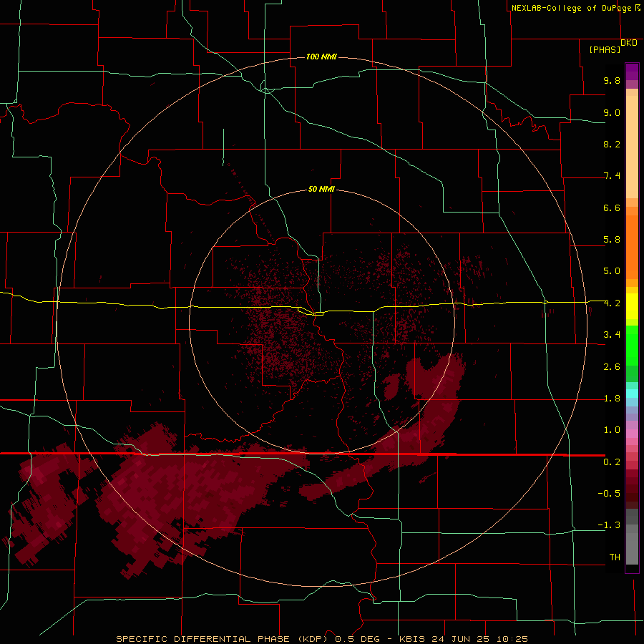Select the 8.2 value on color scale
The width and height of the screenshot is (644, 644).
[612, 144]
